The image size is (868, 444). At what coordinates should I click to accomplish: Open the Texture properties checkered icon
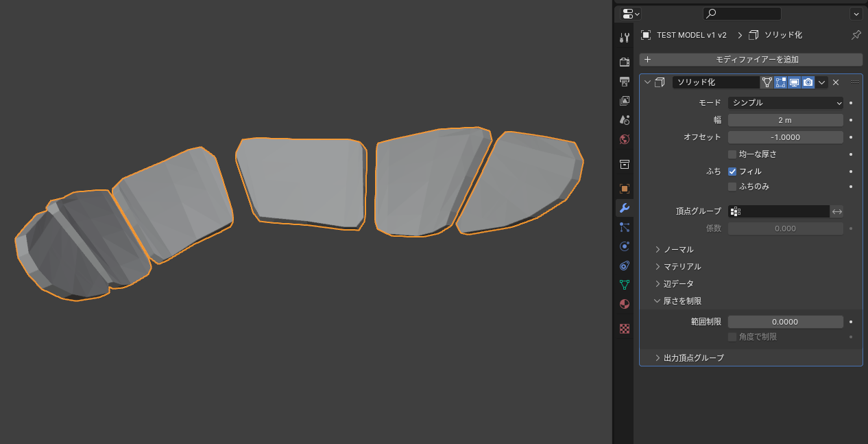624,329
